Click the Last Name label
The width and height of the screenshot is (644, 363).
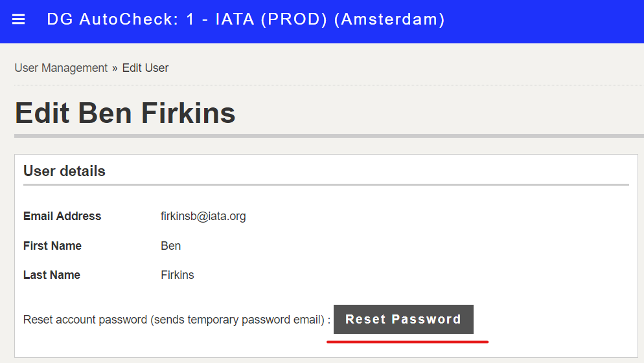(x=52, y=275)
